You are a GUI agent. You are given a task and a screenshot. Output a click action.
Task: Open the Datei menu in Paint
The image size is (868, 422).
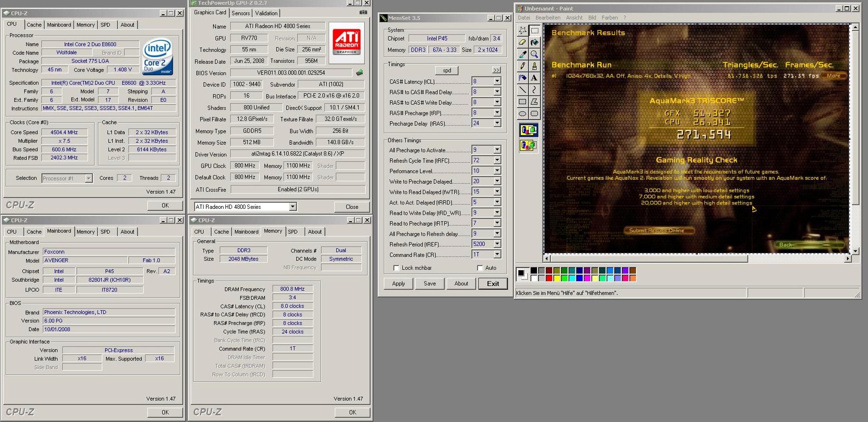click(524, 18)
